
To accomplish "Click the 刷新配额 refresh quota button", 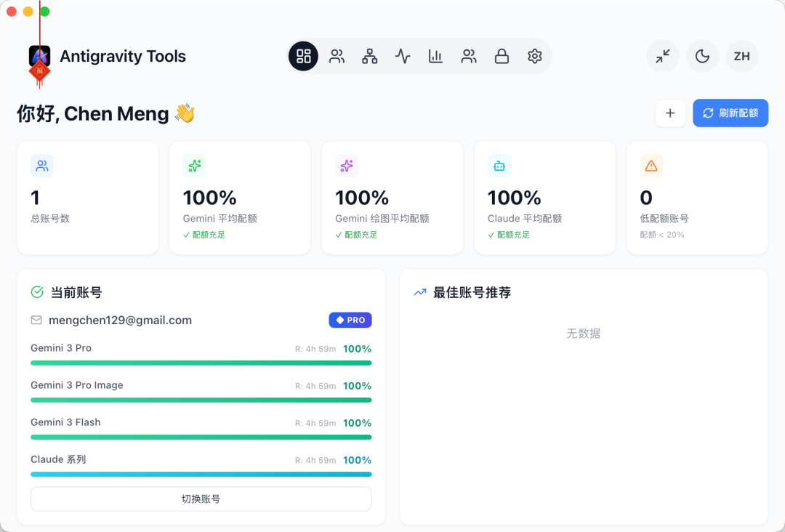I will coord(730,113).
